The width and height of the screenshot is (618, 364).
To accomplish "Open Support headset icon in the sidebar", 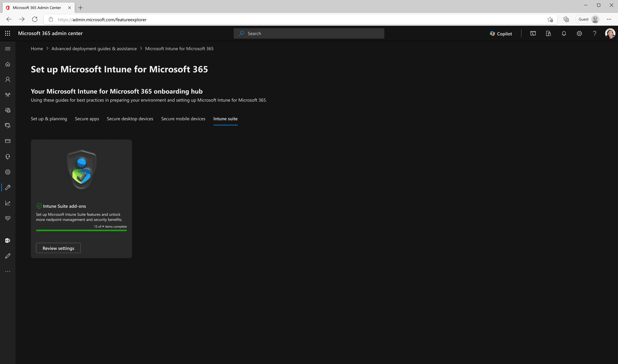I will pos(8,157).
